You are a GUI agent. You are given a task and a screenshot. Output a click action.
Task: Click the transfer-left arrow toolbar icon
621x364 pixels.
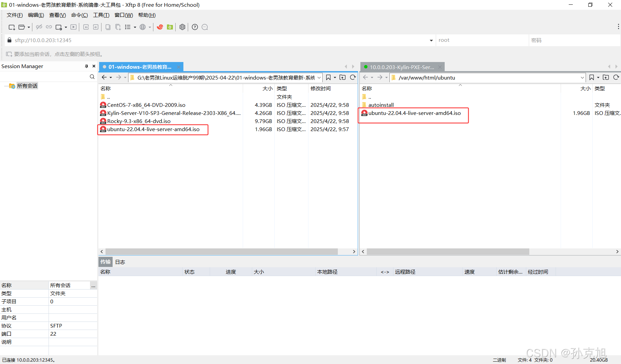click(86, 27)
